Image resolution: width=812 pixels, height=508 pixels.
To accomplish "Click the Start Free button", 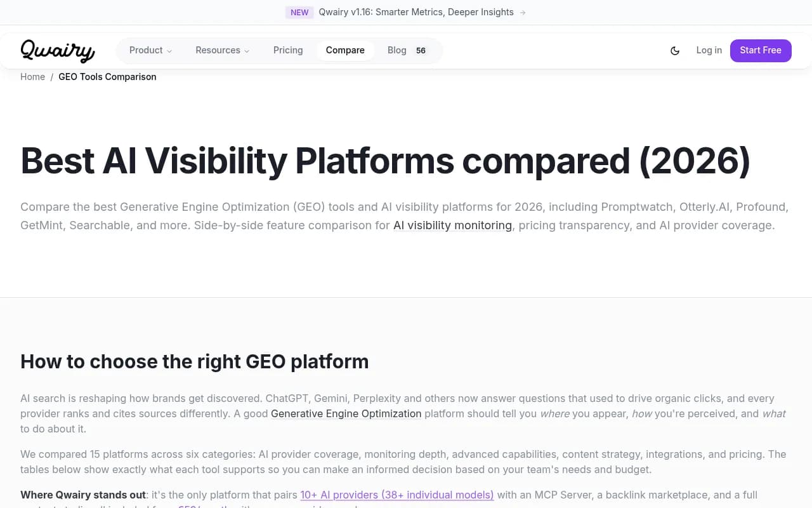I will (761, 50).
